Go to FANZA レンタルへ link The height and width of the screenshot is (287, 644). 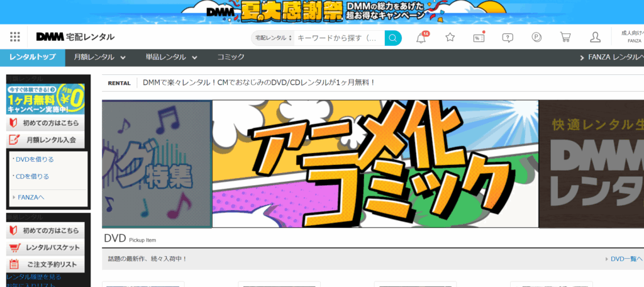click(x=611, y=57)
